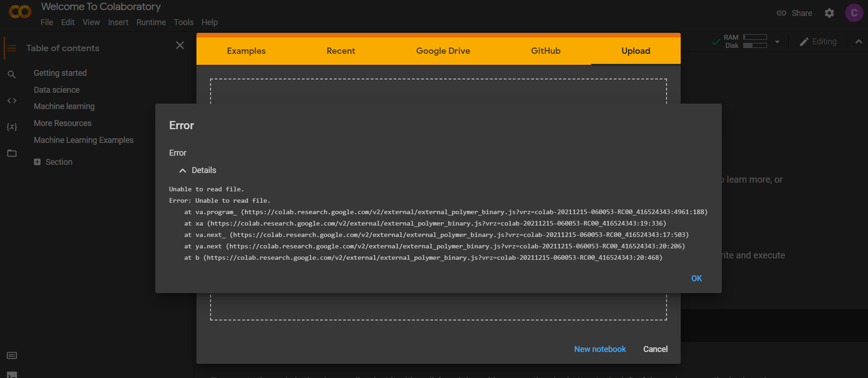Open the Tools menu

tap(184, 22)
